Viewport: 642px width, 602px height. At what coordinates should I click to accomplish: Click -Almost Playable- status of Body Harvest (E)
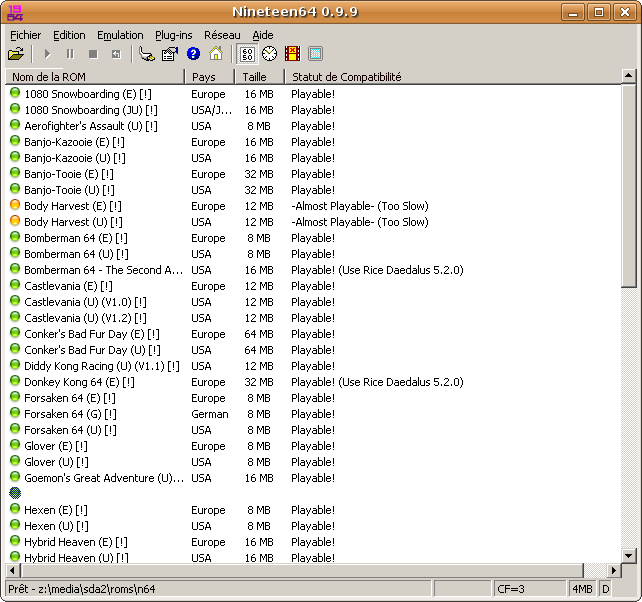coord(360,206)
